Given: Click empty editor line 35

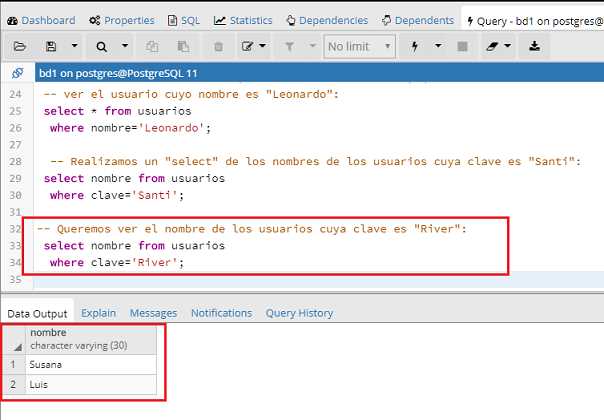Looking at the screenshot, I should click(319, 279).
